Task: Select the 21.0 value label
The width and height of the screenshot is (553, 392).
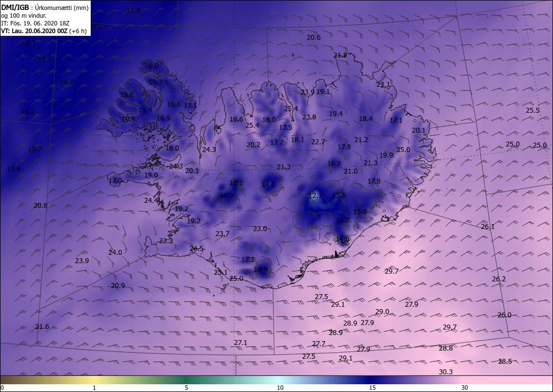Action: click(351, 171)
